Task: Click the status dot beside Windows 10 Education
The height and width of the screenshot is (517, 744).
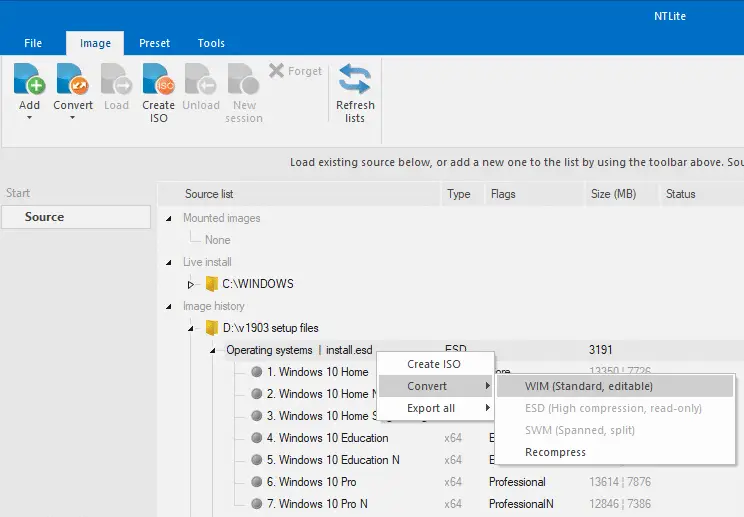Action: coord(257,438)
